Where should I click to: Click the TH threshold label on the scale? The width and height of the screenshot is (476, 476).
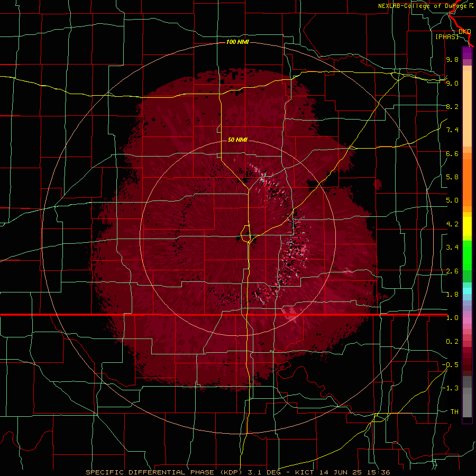click(454, 412)
